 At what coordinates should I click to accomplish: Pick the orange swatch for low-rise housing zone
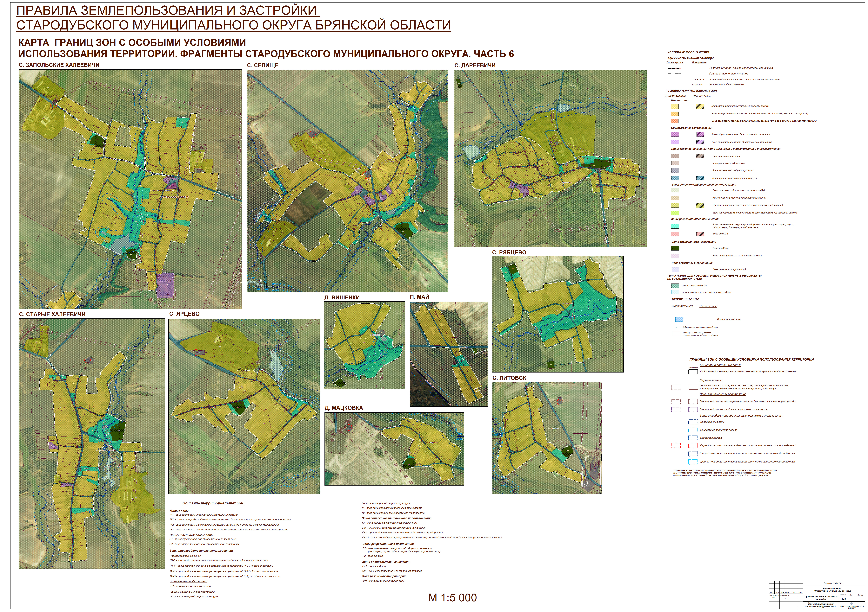pyautogui.click(x=675, y=114)
